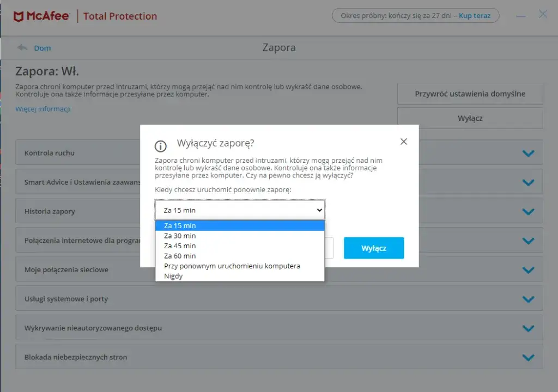Click the McAfee shield logo icon
The width and height of the screenshot is (558, 392).
[19, 16]
